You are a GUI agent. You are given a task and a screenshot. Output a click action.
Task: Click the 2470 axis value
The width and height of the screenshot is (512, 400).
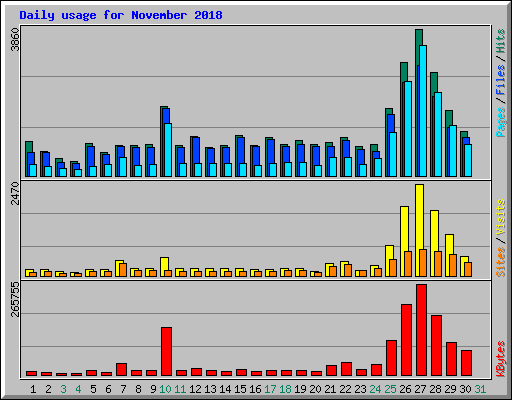pyautogui.click(x=16, y=193)
